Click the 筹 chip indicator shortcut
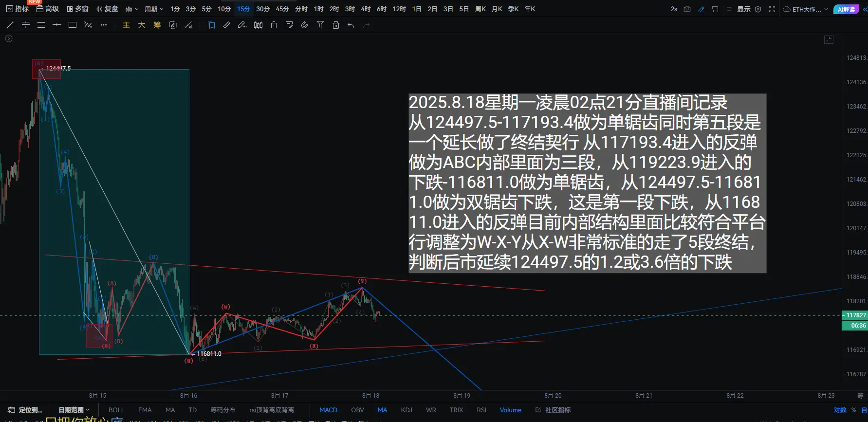The width and height of the screenshot is (868, 422). coord(157,25)
